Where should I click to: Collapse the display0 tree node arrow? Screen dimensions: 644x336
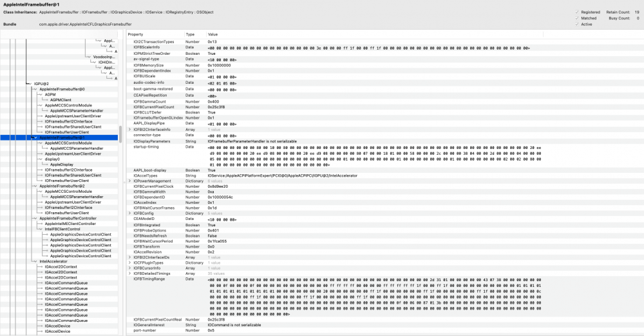[41, 159]
